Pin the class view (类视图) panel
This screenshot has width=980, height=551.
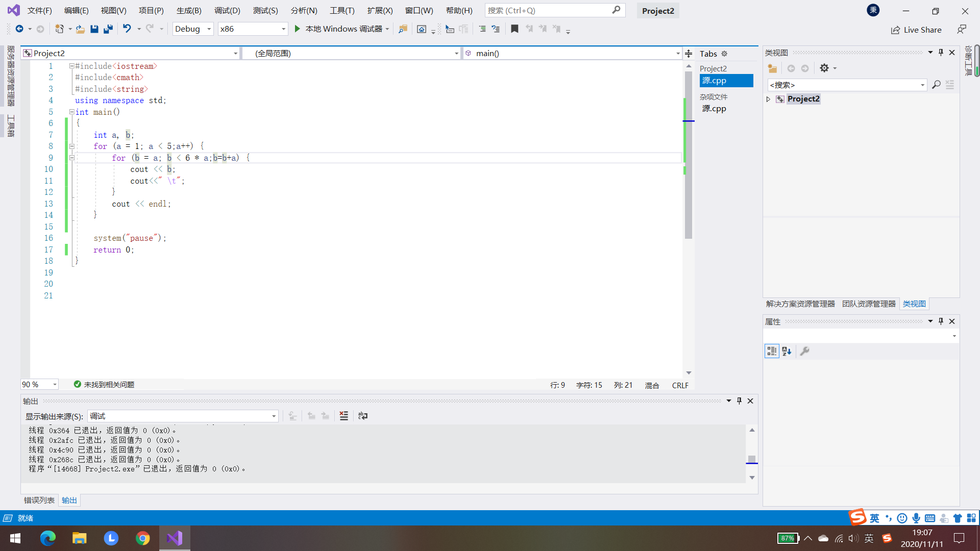point(941,53)
